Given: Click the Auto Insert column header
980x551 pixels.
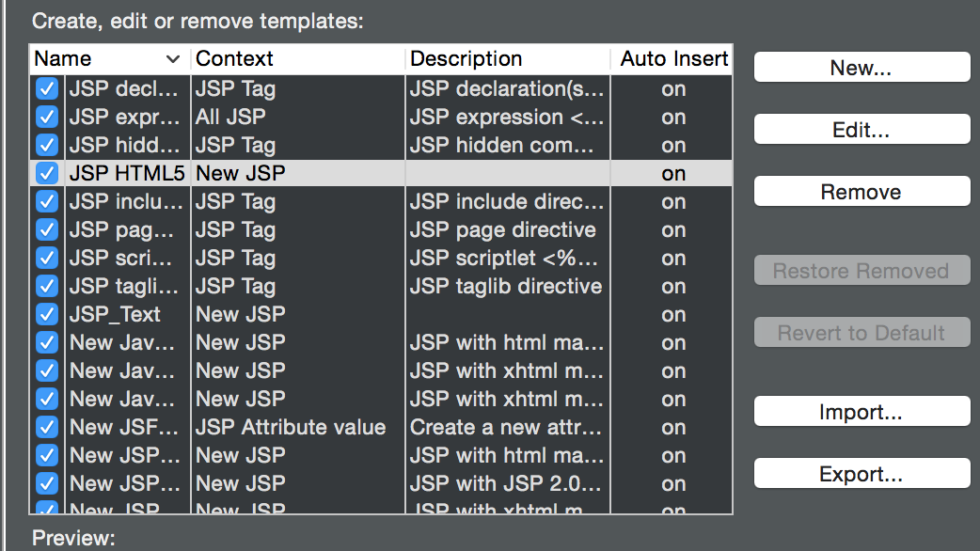Looking at the screenshot, I should tap(673, 59).
